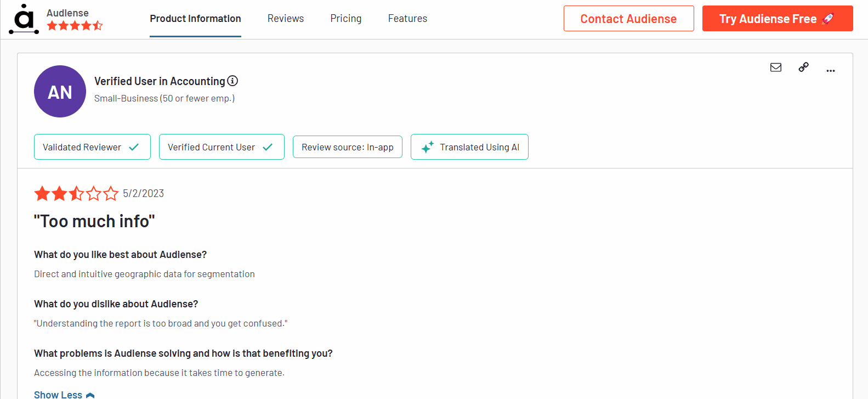The width and height of the screenshot is (868, 399).
Task: Click the Verified User in Accounting name
Action: pyautogui.click(x=160, y=81)
